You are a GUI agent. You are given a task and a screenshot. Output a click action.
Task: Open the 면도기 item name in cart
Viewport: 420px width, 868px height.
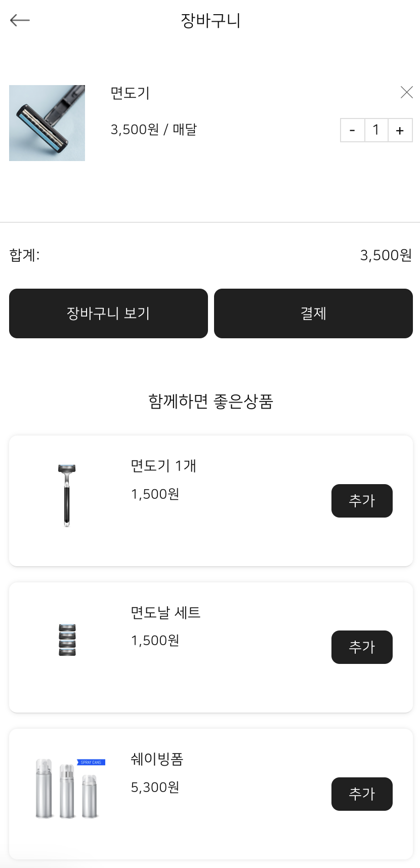130,93
